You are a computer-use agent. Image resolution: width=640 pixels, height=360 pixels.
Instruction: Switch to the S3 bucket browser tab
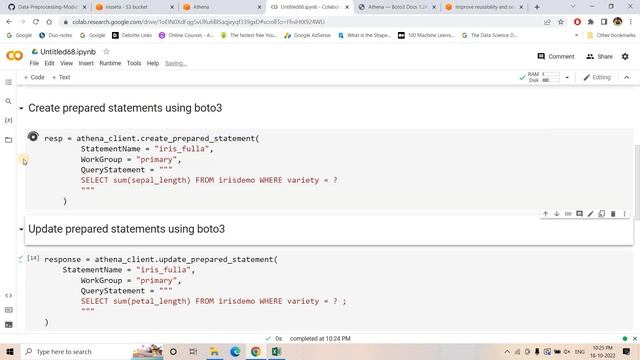pyautogui.click(x=135, y=7)
